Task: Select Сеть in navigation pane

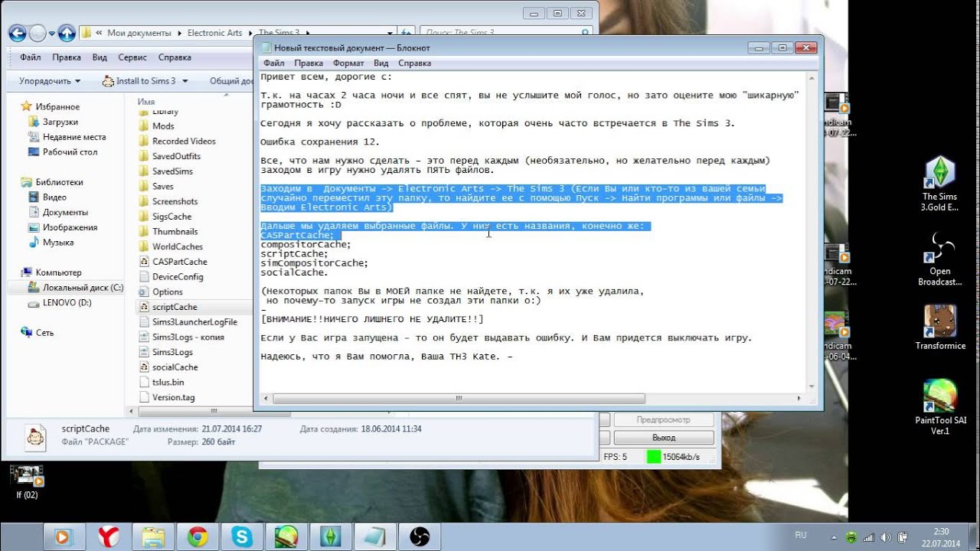Action: pos(44,332)
